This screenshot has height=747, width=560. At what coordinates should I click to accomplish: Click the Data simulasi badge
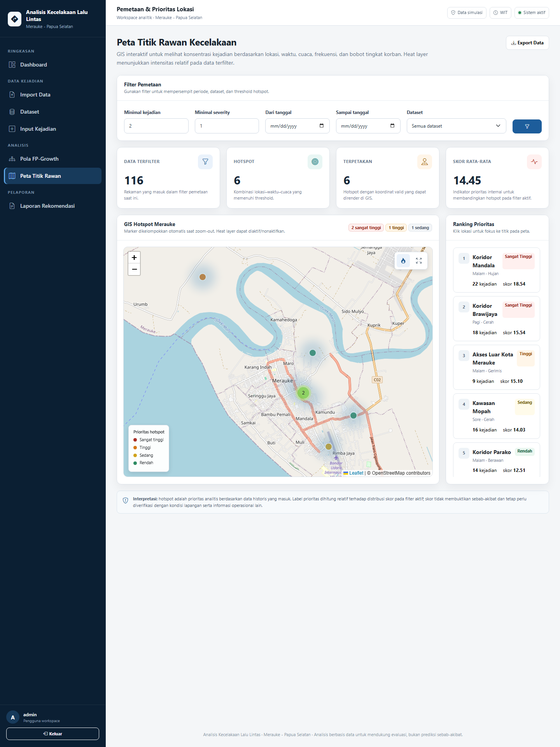pyautogui.click(x=467, y=12)
